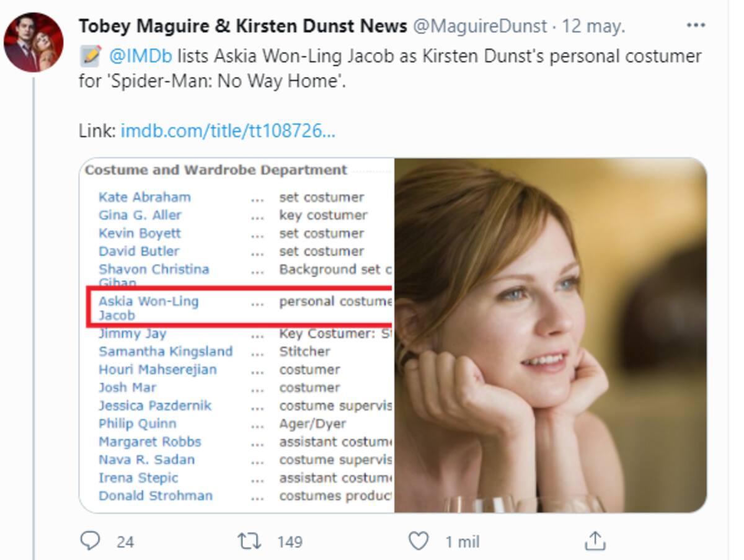The width and height of the screenshot is (744, 560).
Task: Click Samantha Kingsland in the credits image
Action: (x=166, y=351)
